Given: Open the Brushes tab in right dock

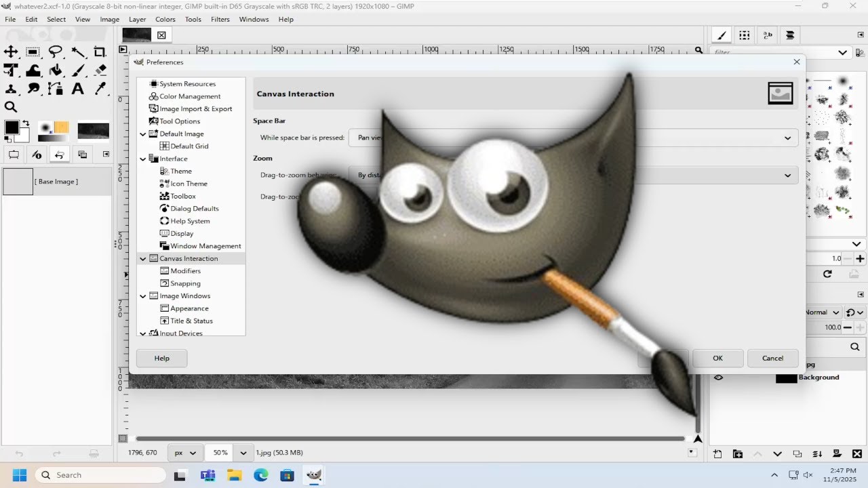Looking at the screenshot, I should (722, 35).
